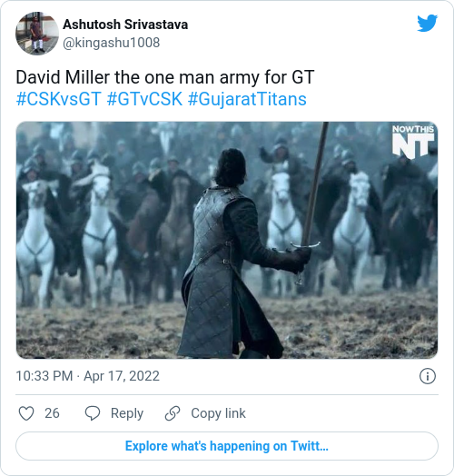Click the Copy link text
This screenshot has width=454, height=476.
pyautogui.click(x=218, y=413)
